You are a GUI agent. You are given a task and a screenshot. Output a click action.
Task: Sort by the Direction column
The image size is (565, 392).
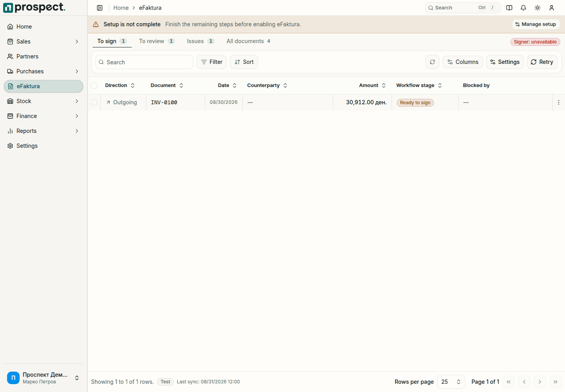120,85
